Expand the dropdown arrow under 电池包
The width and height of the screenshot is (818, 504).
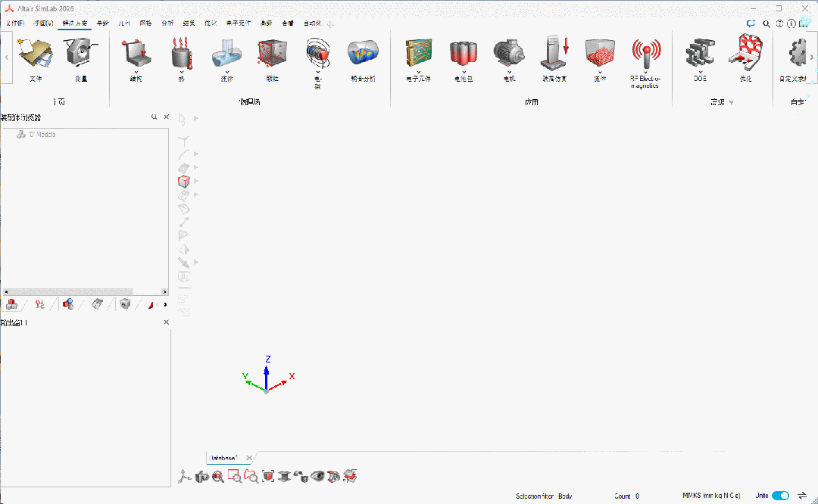464,73
